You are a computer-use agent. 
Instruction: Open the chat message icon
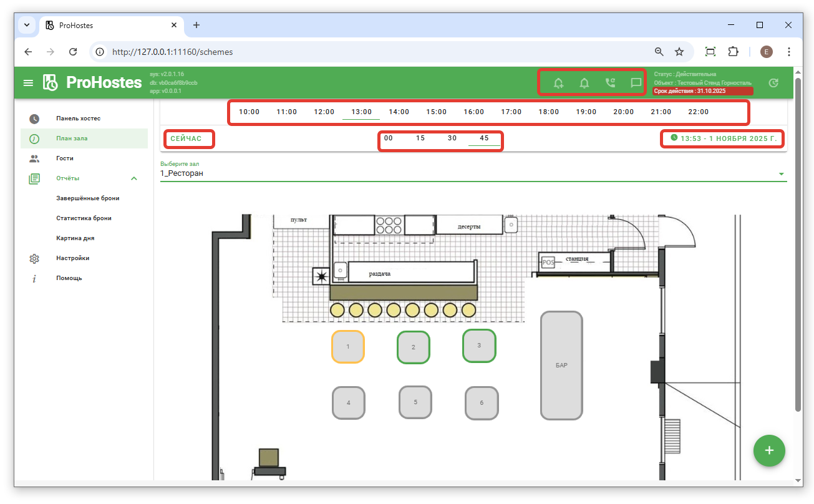tap(636, 83)
